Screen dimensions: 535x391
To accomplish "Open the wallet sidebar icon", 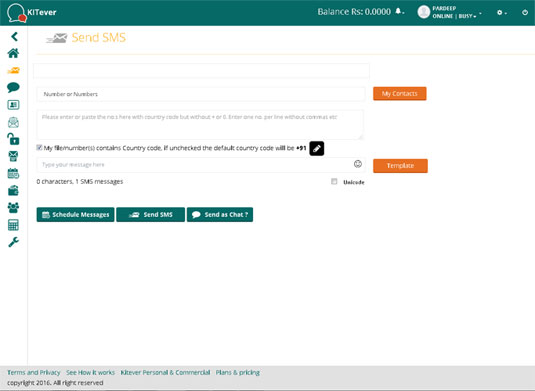I will pos(13,190).
